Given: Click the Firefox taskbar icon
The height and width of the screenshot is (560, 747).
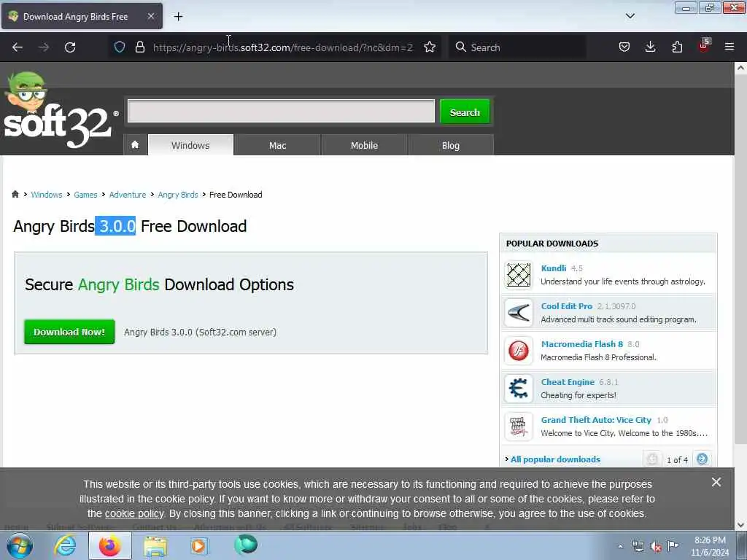Looking at the screenshot, I should click(110, 545).
